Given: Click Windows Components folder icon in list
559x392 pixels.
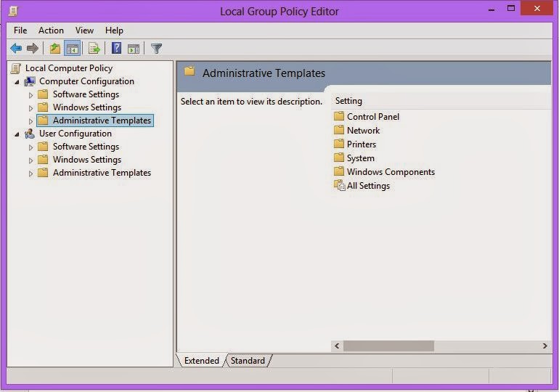Looking at the screenshot, I should pyautogui.click(x=339, y=171).
